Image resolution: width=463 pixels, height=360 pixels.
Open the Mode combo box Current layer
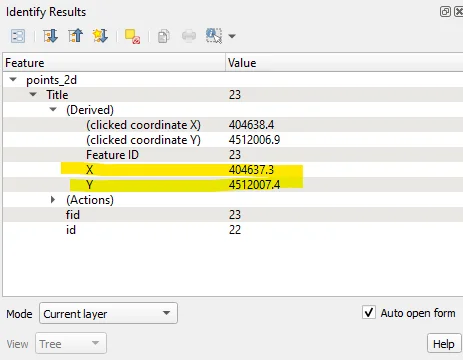coord(108,313)
